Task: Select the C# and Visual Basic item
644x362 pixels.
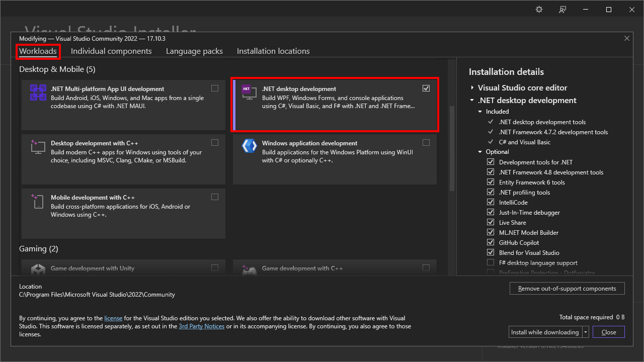Action: click(x=525, y=142)
